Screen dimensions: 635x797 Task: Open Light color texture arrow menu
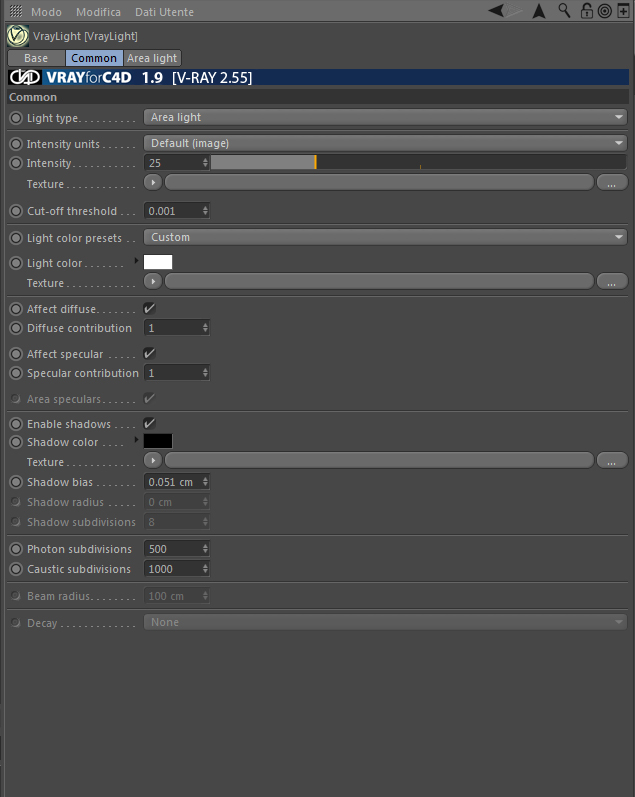153,281
